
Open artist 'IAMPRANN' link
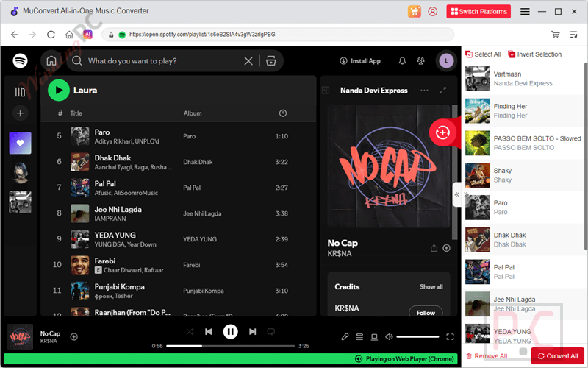click(x=110, y=219)
